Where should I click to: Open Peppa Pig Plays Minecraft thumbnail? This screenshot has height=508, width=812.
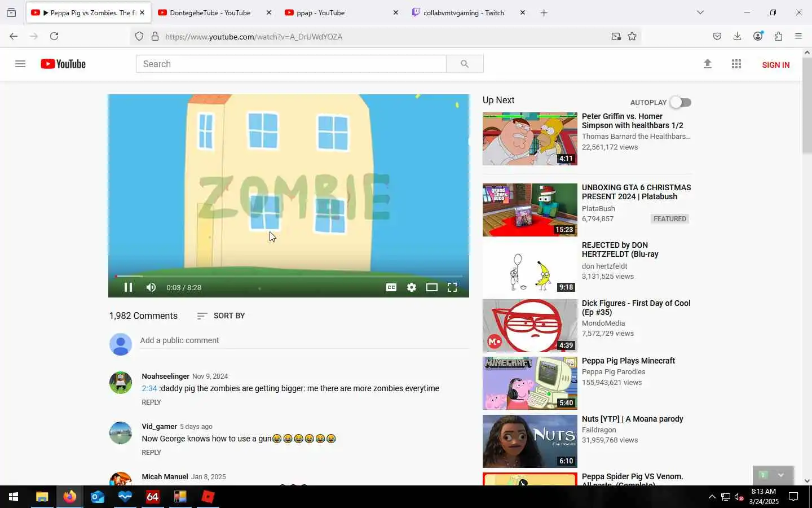point(530,383)
